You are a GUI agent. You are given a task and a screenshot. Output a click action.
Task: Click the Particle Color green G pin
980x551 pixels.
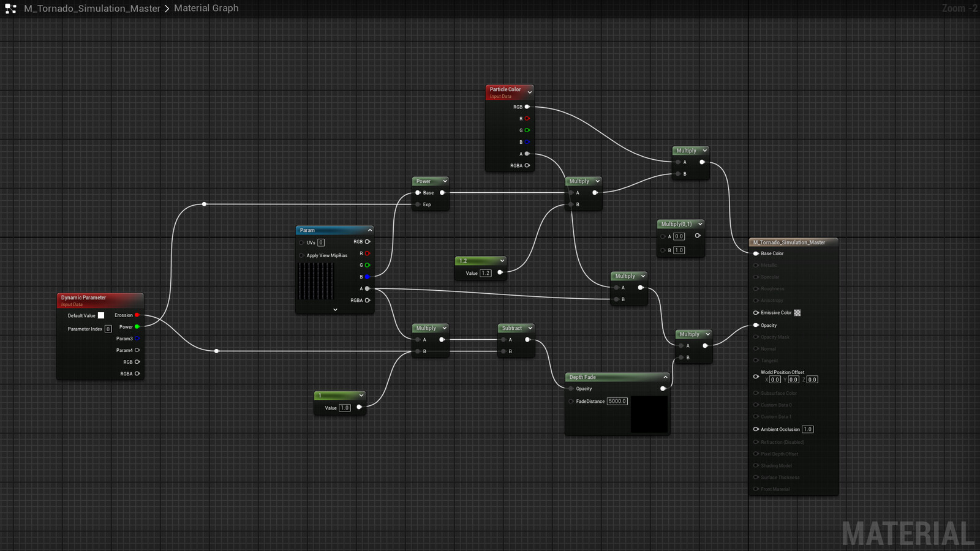coord(527,130)
